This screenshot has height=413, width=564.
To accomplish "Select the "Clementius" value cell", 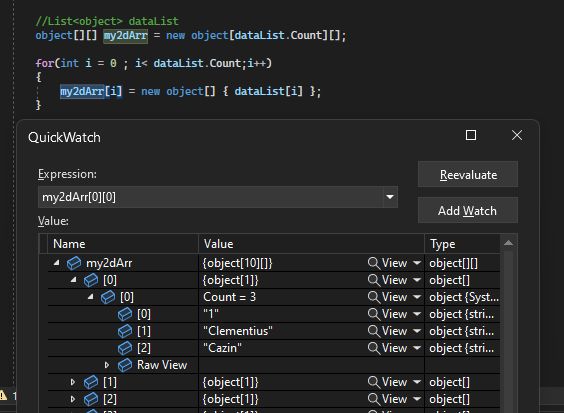I will [x=311, y=331].
